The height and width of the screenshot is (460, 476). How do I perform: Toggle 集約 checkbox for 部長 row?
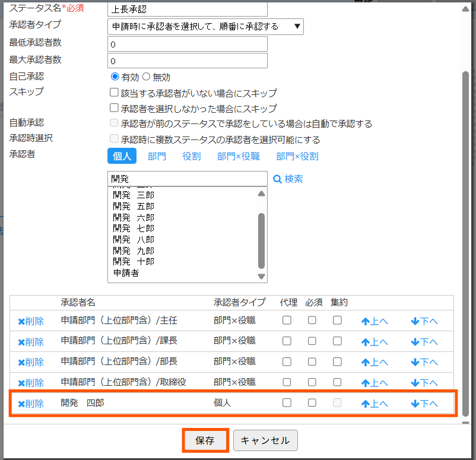tap(337, 361)
